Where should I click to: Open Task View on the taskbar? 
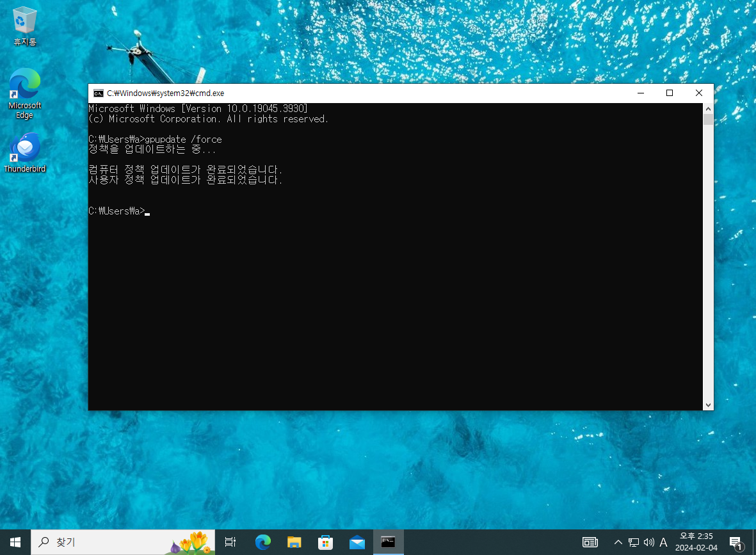[230, 542]
